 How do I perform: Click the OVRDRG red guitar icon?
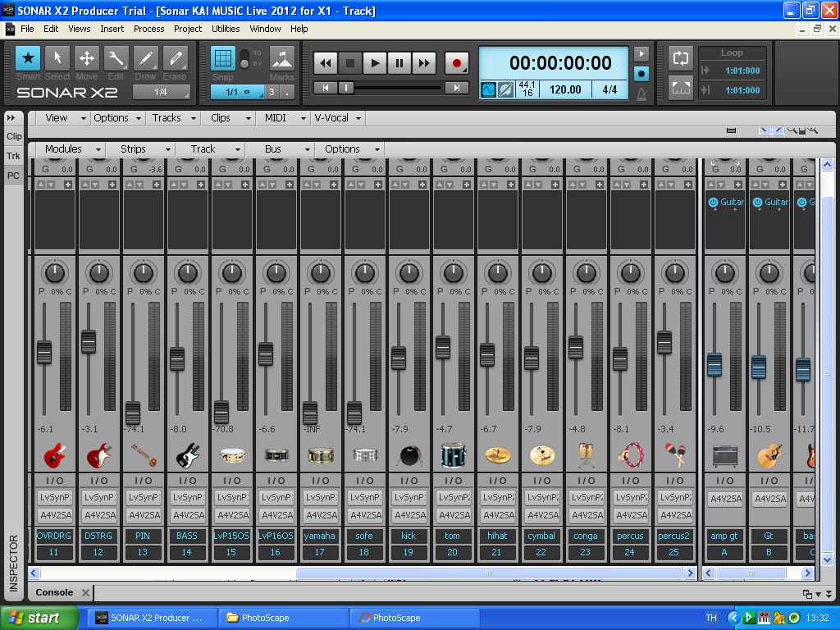click(55, 455)
